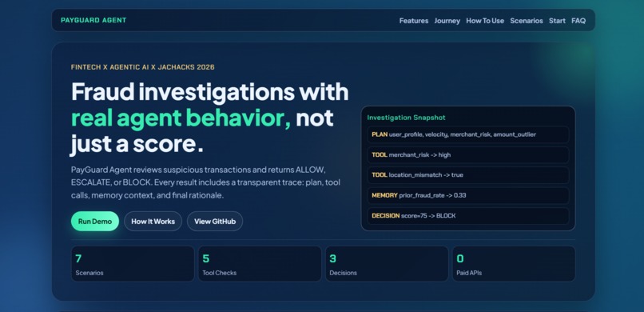Open the Features nav link

(x=414, y=21)
